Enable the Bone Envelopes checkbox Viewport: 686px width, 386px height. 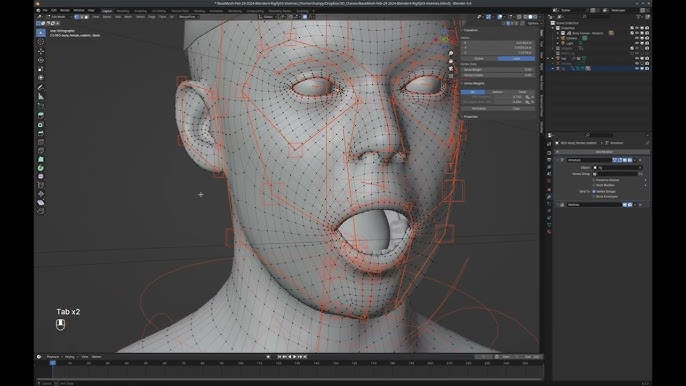pos(594,197)
